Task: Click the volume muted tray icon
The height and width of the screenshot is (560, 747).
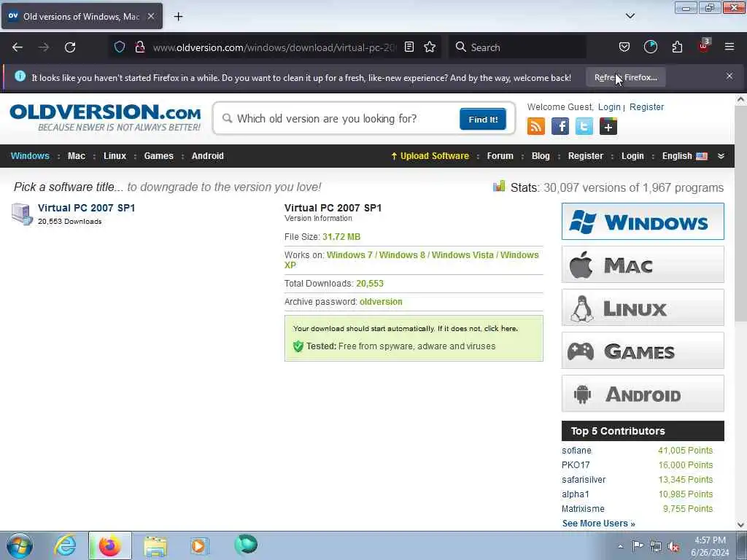Action: coord(673,546)
